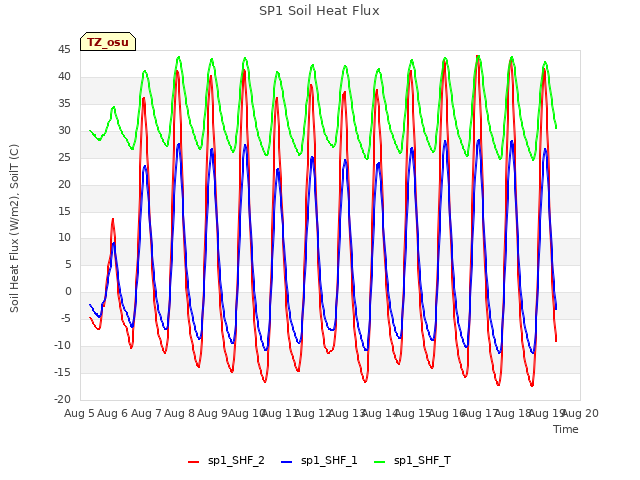The image size is (640, 480).
Task: Click the green sp1_SHF_T legend swatch
Action: pos(380,462)
